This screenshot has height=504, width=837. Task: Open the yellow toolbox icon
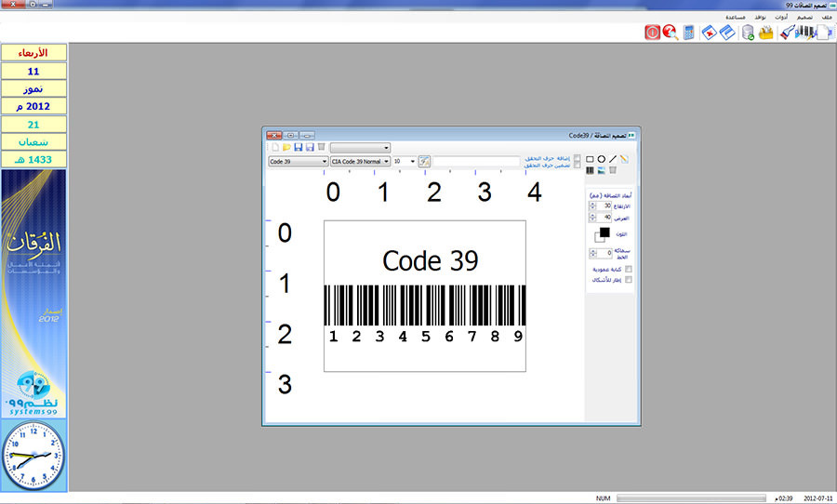766,33
